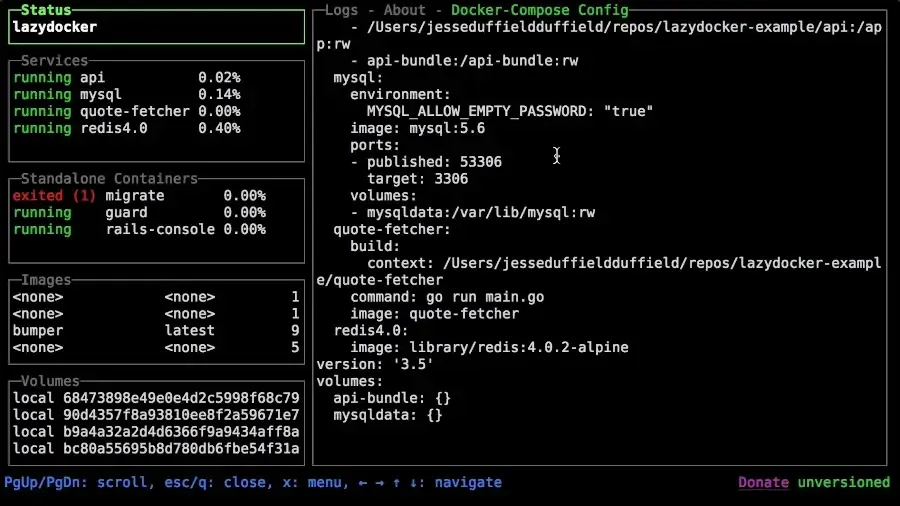Open the Docker-Compose Config tab
The height and width of the screenshot is (506, 900).
(x=540, y=10)
